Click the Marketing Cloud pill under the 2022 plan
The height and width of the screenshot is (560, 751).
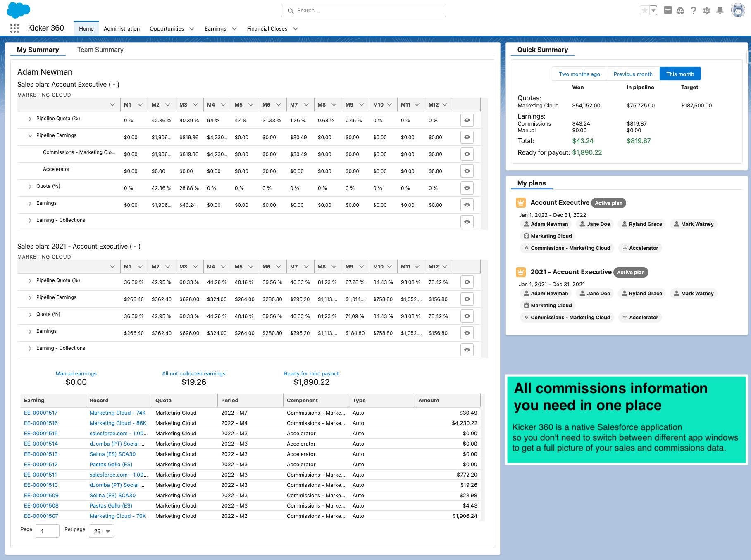[548, 236]
